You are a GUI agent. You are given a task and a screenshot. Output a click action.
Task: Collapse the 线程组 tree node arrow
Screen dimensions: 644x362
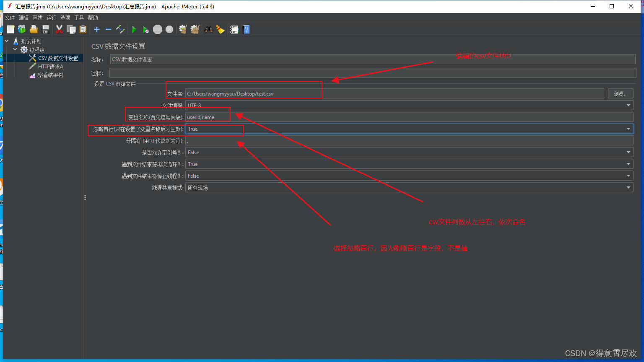pos(15,49)
